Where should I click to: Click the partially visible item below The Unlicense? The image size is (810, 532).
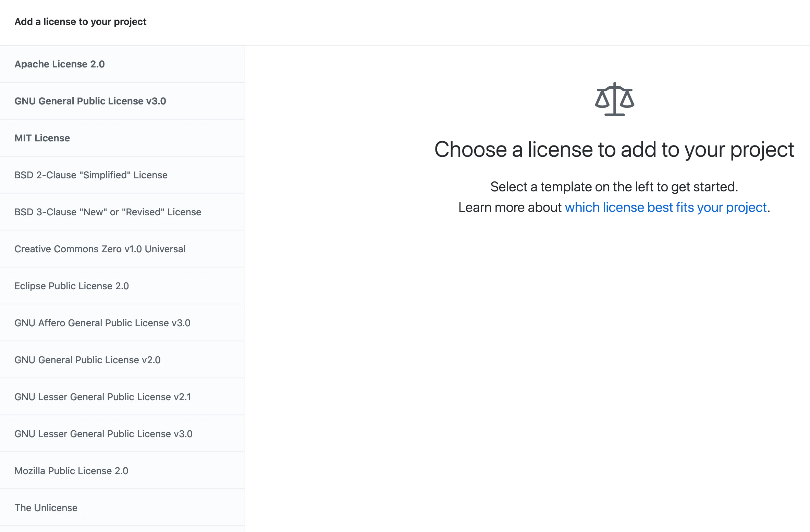pos(122,529)
